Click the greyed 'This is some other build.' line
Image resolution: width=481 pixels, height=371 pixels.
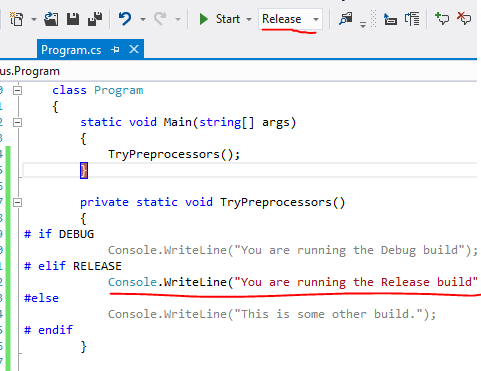[272, 314]
